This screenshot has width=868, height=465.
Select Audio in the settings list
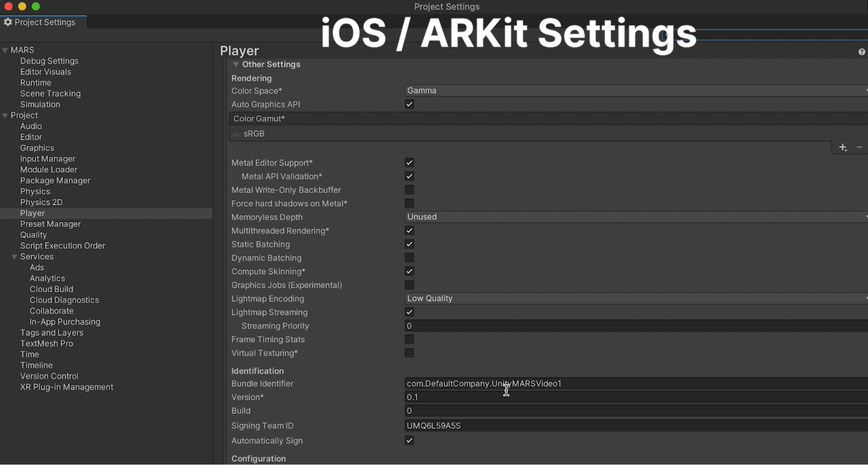(x=31, y=126)
